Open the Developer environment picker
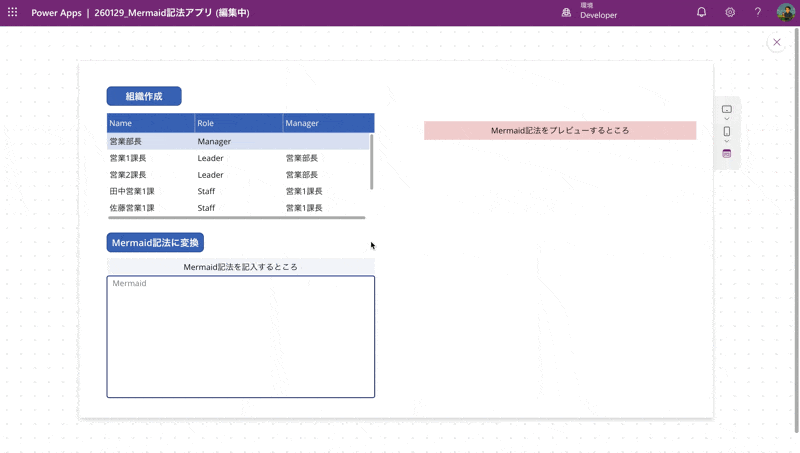This screenshot has height=453, width=800. 598,15
